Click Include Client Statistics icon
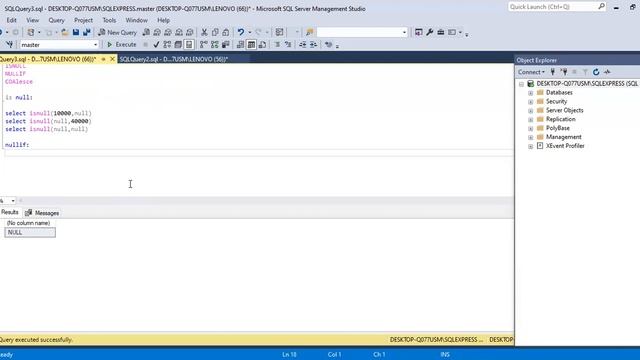Image resolution: width=640 pixels, height=360 pixels. pos(225,44)
